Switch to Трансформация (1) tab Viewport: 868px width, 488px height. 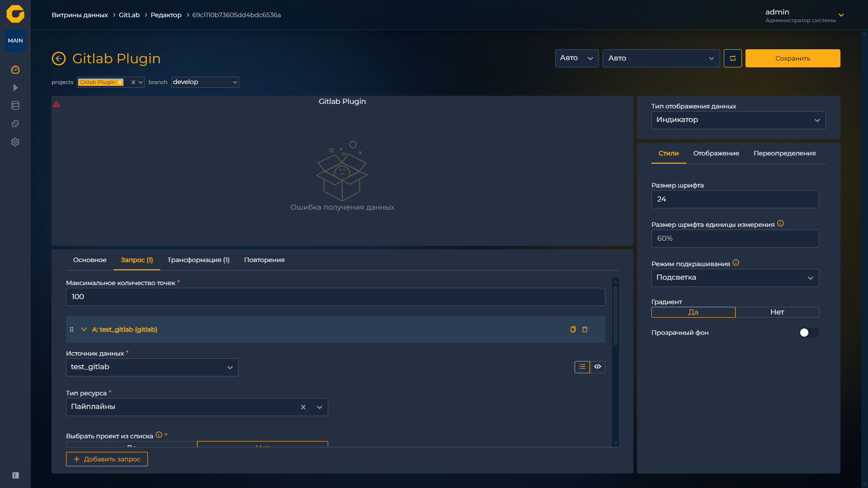point(198,260)
